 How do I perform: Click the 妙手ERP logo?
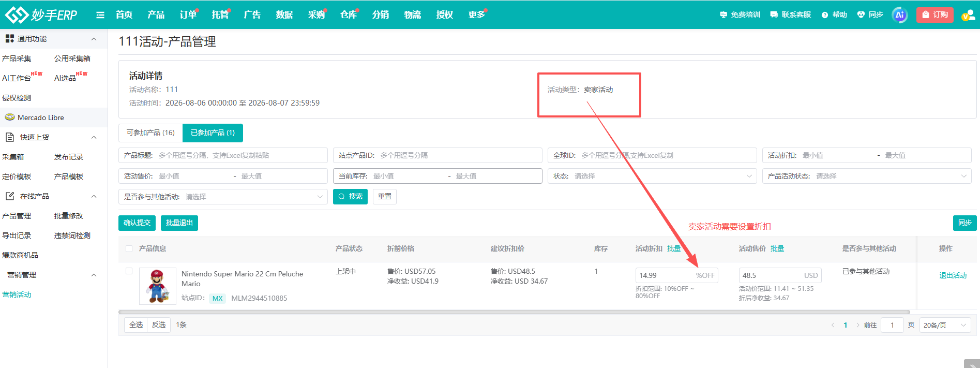pyautogui.click(x=41, y=14)
